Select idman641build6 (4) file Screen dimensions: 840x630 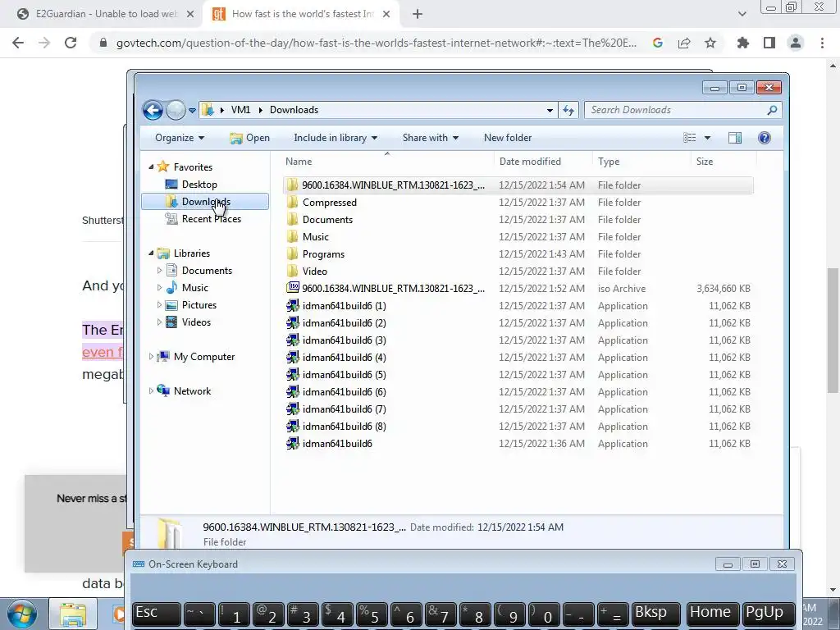(344, 358)
